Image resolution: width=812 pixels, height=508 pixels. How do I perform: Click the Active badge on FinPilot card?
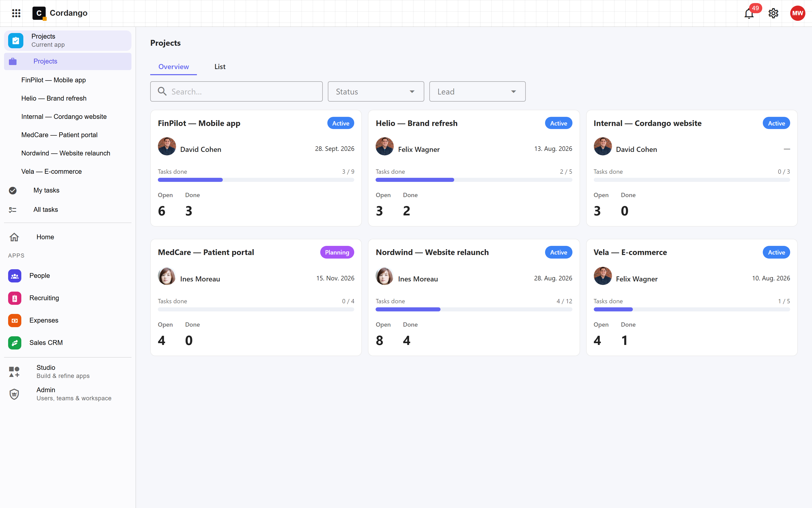tap(341, 123)
